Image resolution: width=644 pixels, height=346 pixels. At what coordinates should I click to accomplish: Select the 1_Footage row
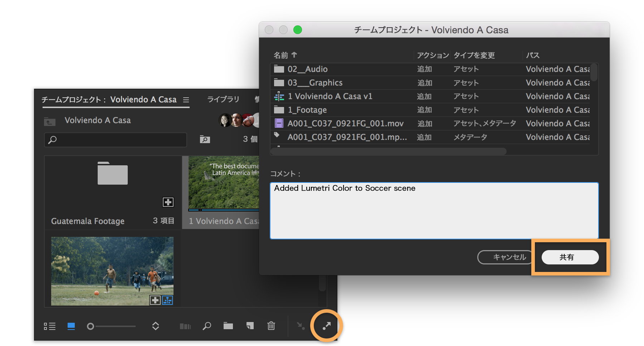(x=430, y=110)
